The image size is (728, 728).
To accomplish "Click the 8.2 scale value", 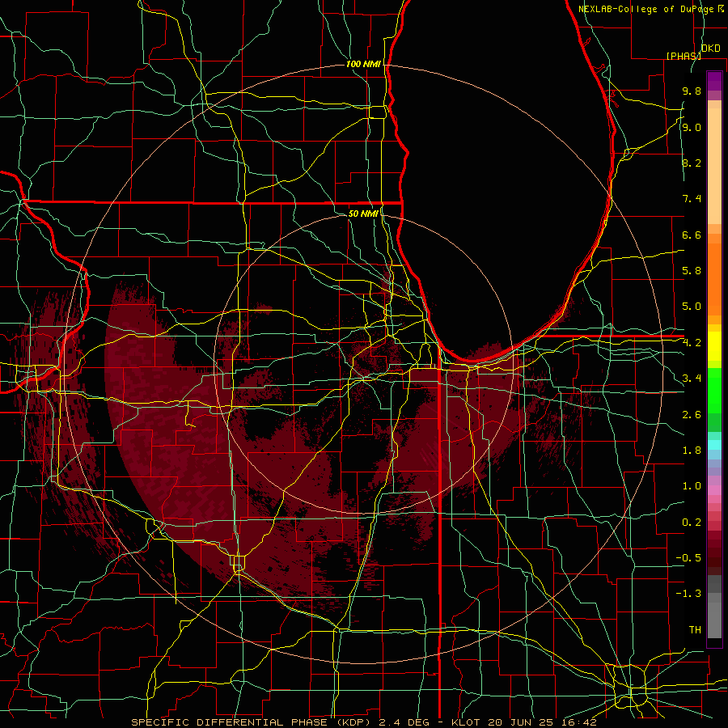I will click(x=692, y=163).
